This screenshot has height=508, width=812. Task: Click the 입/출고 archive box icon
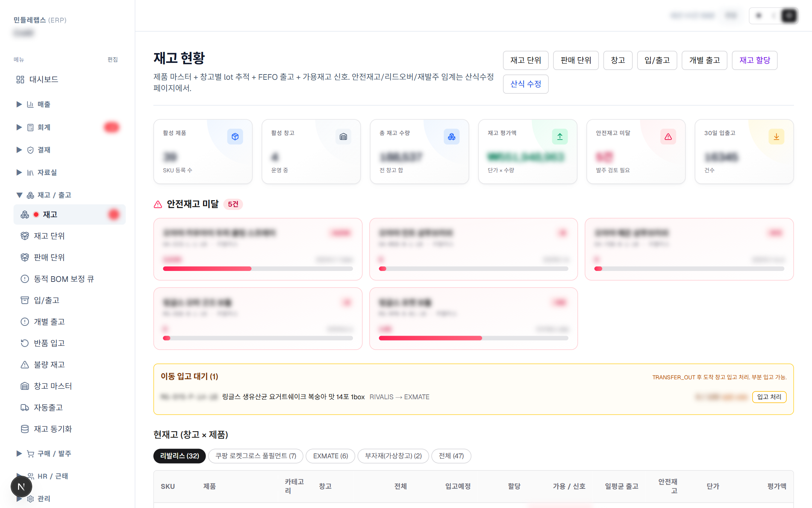pos(25,300)
